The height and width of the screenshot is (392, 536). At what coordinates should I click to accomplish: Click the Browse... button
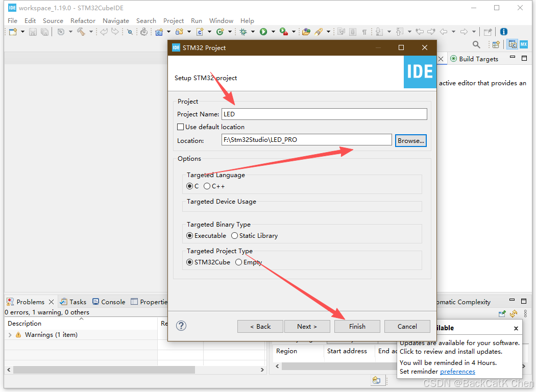(x=411, y=140)
